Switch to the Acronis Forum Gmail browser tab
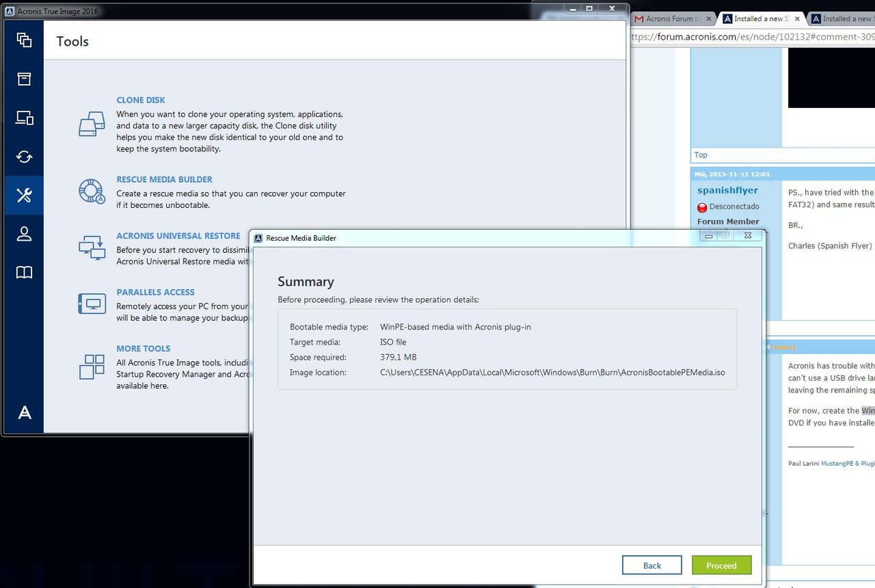The image size is (875, 588). [673, 18]
